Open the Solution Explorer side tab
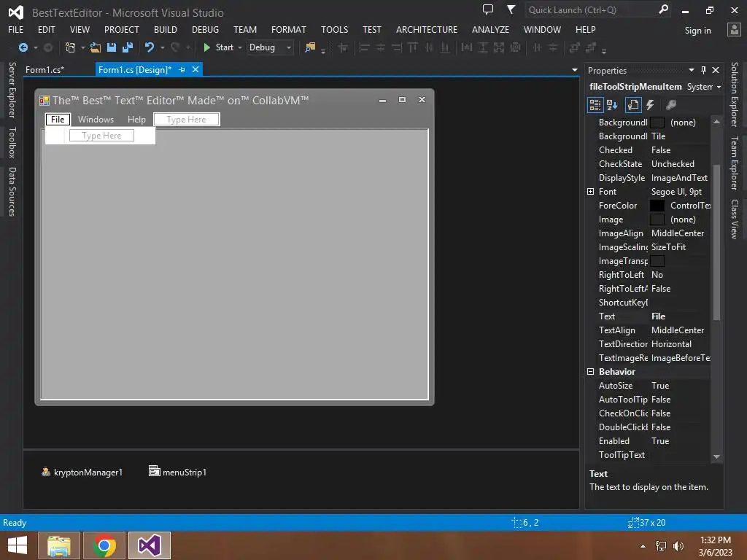 pyautogui.click(x=734, y=94)
